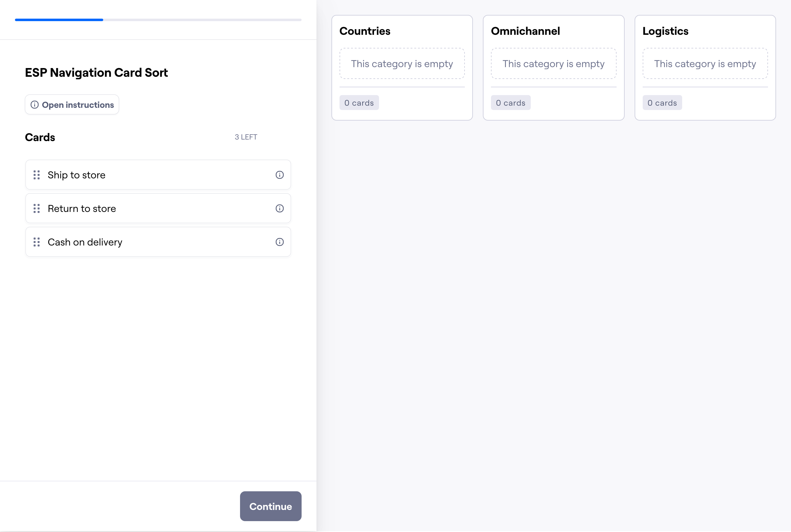Select the Ship to store card
This screenshot has width=791, height=532.
(x=158, y=175)
